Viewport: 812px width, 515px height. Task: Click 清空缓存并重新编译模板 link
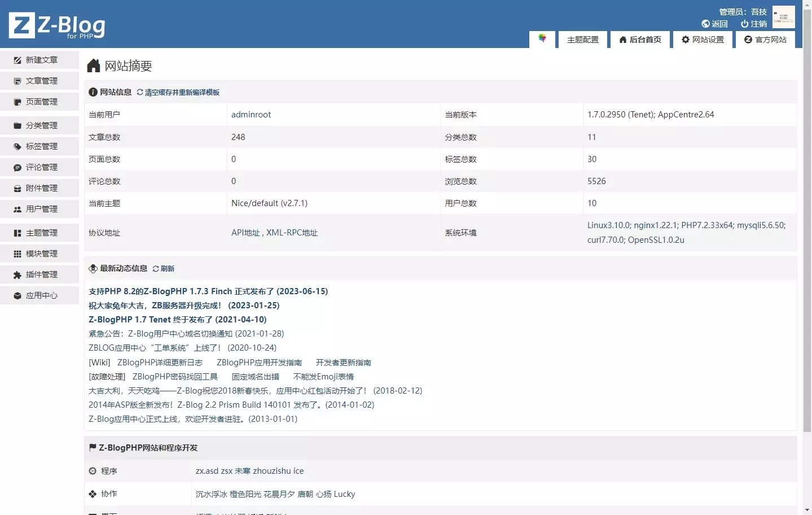tap(182, 92)
